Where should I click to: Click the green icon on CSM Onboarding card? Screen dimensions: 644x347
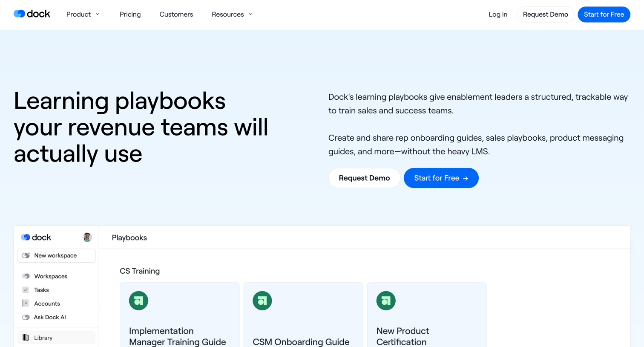[262, 301]
